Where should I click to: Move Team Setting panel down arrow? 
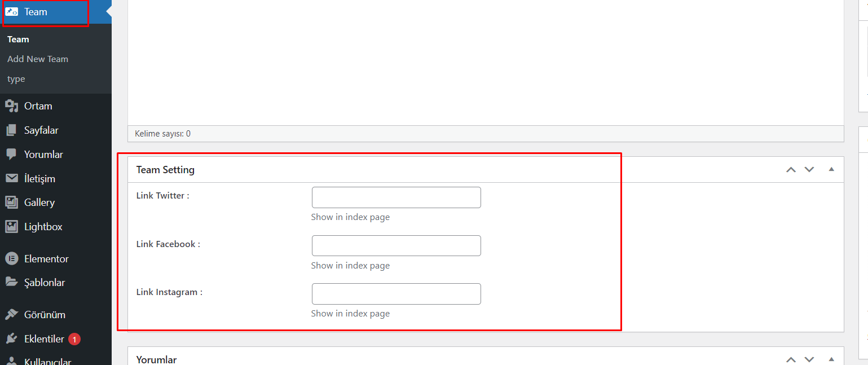point(809,169)
